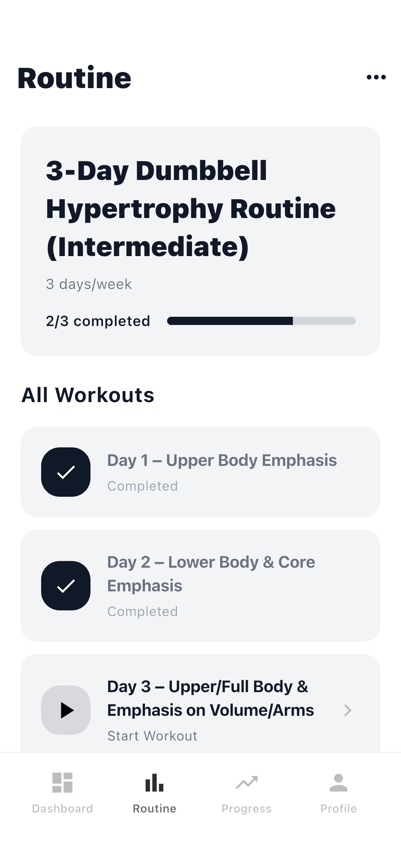Go to the Profile tab label
401x868 pixels.
[338, 809]
